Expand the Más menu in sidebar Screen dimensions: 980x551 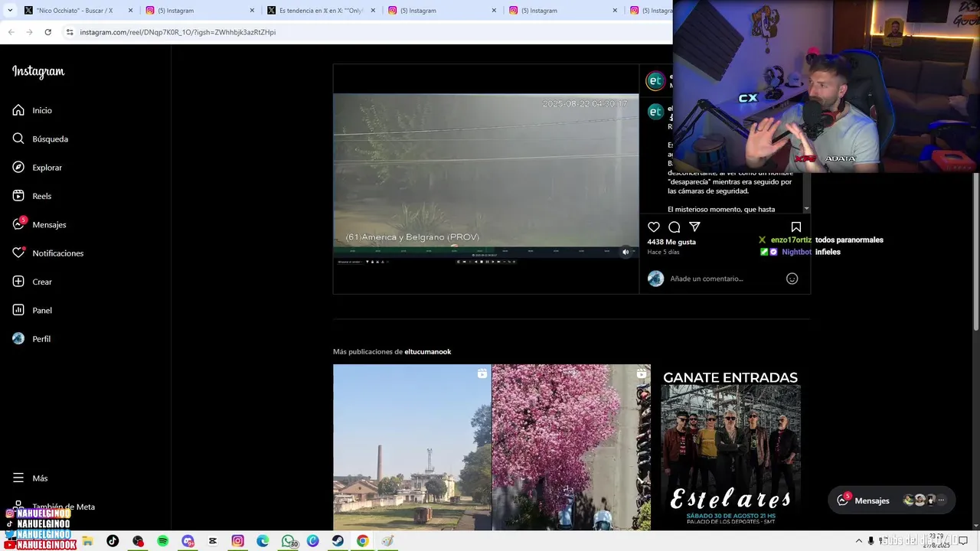click(31, 478)
